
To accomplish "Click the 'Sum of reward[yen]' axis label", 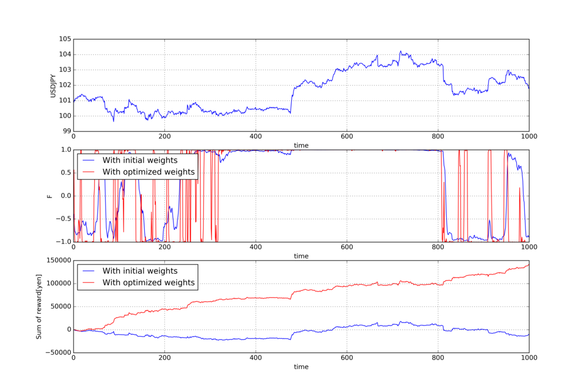I will tap(39, 306).
